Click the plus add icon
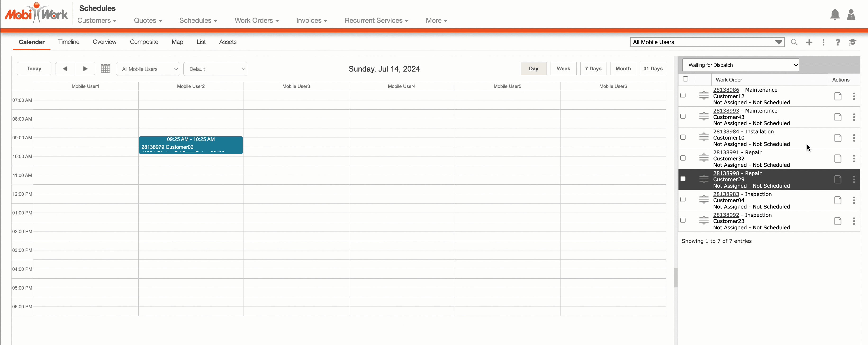Screen dimensions: 868x345 809,42
